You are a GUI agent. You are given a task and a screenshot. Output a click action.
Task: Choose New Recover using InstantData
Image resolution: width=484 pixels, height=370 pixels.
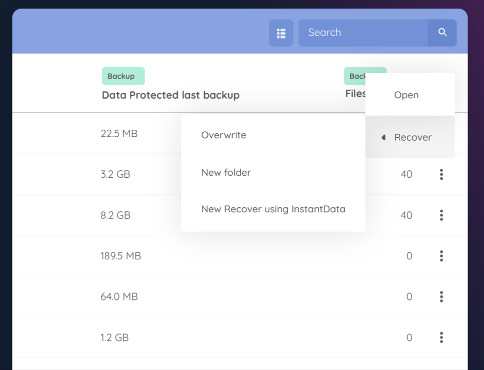click(x=273, y=209)
